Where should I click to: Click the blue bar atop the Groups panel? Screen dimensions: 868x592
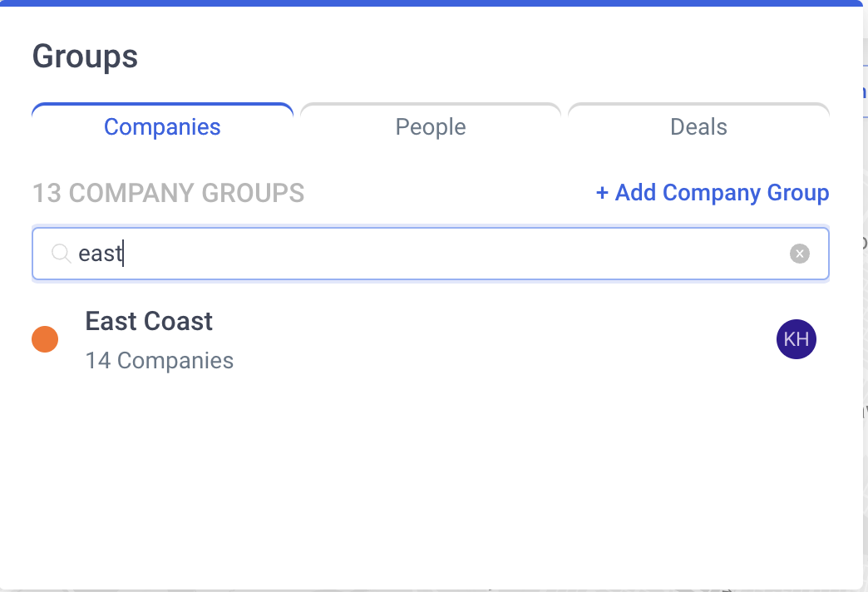coord(432,2)
